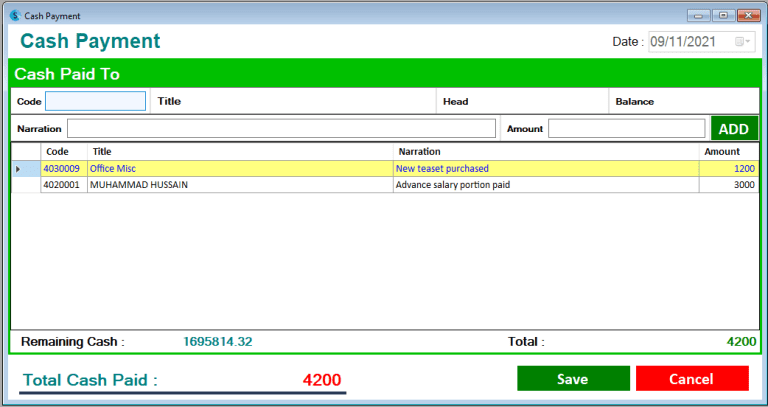Click the Cash Payment app icon in title bar
The height and width of the screenshot is (407, 768).
[x=13, y=16]
